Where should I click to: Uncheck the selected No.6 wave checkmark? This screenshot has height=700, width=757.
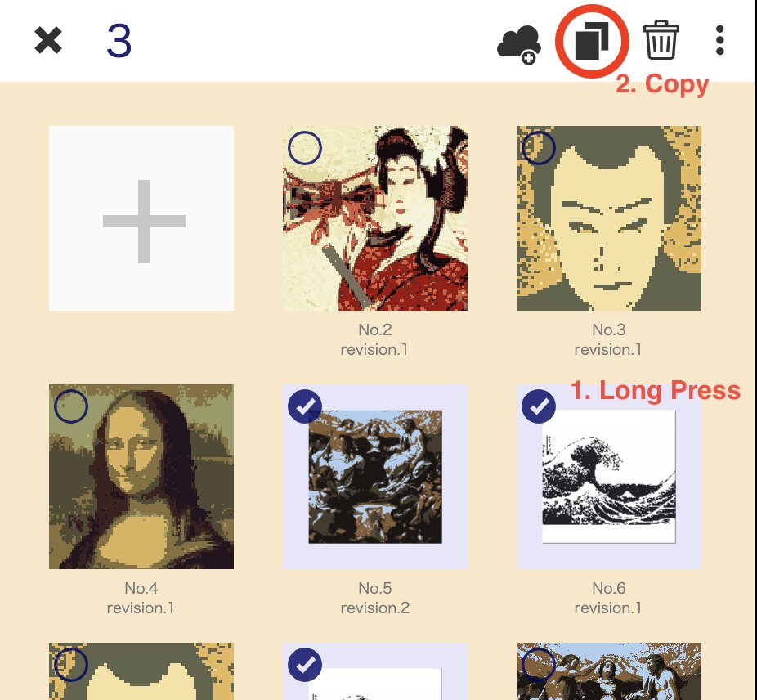pyautogui.click(x=538, y=406)
